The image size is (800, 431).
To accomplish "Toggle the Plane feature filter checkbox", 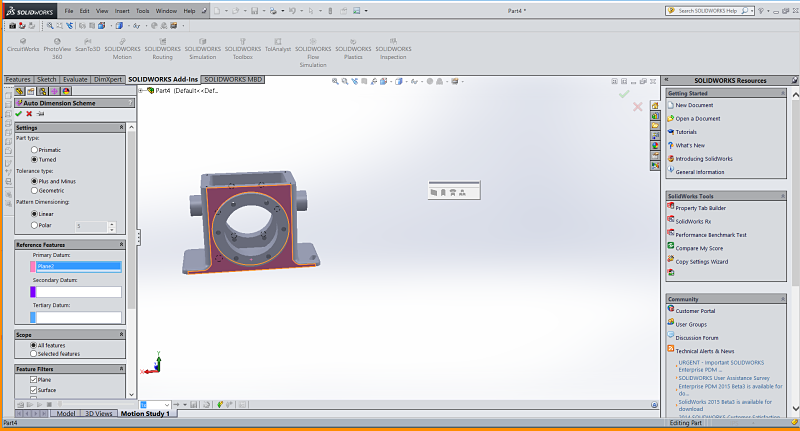I will coord(33,379).
